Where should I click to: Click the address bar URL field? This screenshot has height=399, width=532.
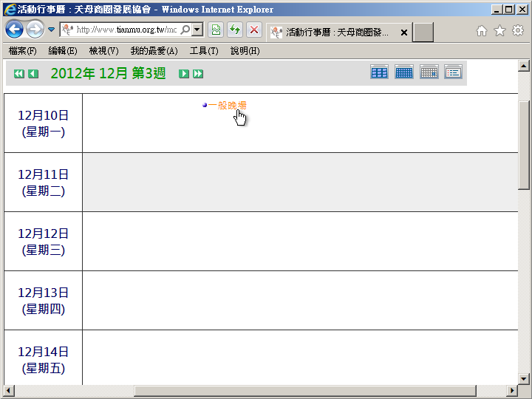(x=126, y=30)
